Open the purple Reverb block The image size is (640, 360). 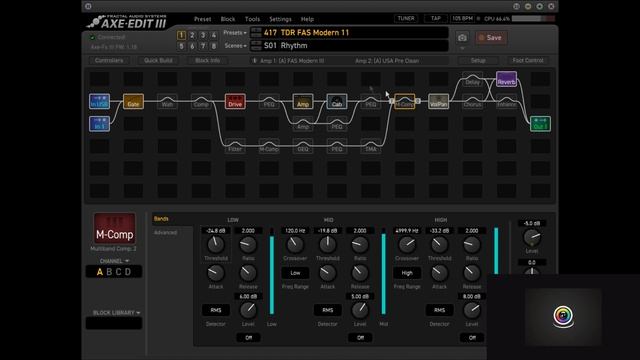click(x=506, y=79)
